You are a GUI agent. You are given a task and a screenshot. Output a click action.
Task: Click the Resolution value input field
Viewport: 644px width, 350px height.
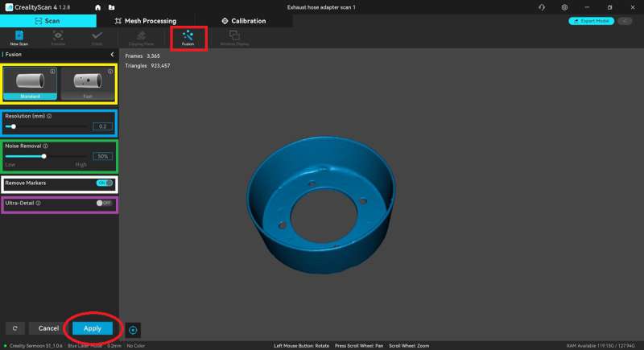pyautogui.click(x=102, y=126)
